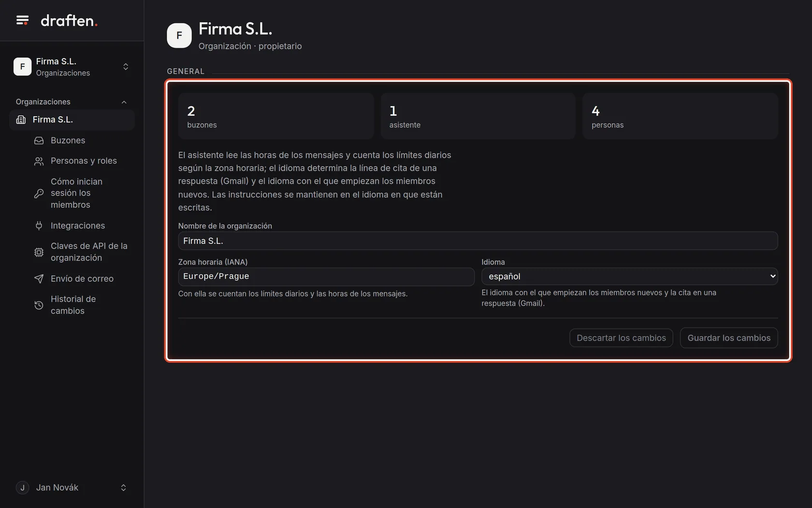Click the Jan Novák name

point(57,488)
